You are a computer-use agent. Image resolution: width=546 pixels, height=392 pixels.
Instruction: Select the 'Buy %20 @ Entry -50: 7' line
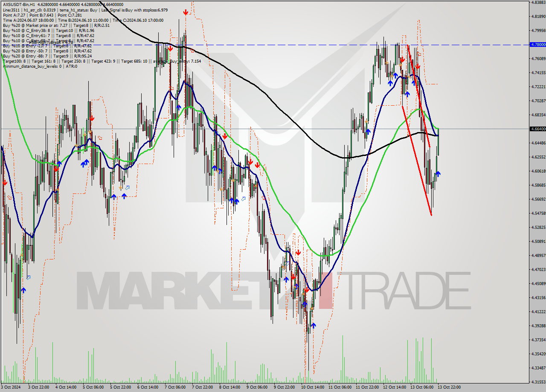(x=47, y=51)
